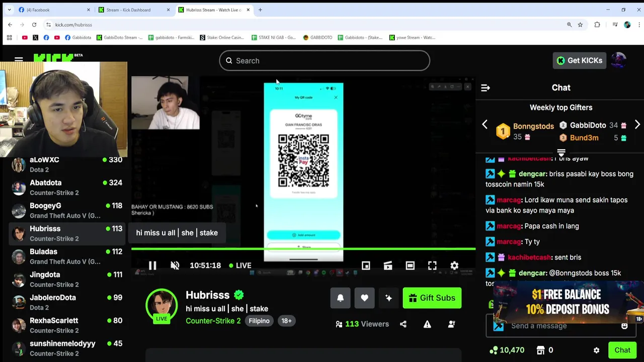Viewport: 644px width, 362px height.
Task: Click the Gift Subs button
Action: [432, 298]
